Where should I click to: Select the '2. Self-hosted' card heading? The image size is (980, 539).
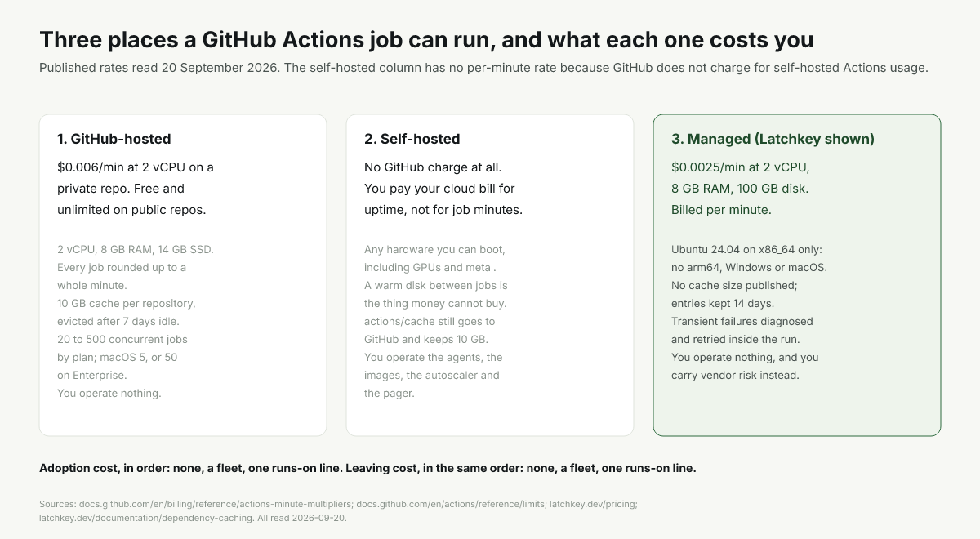412,139
